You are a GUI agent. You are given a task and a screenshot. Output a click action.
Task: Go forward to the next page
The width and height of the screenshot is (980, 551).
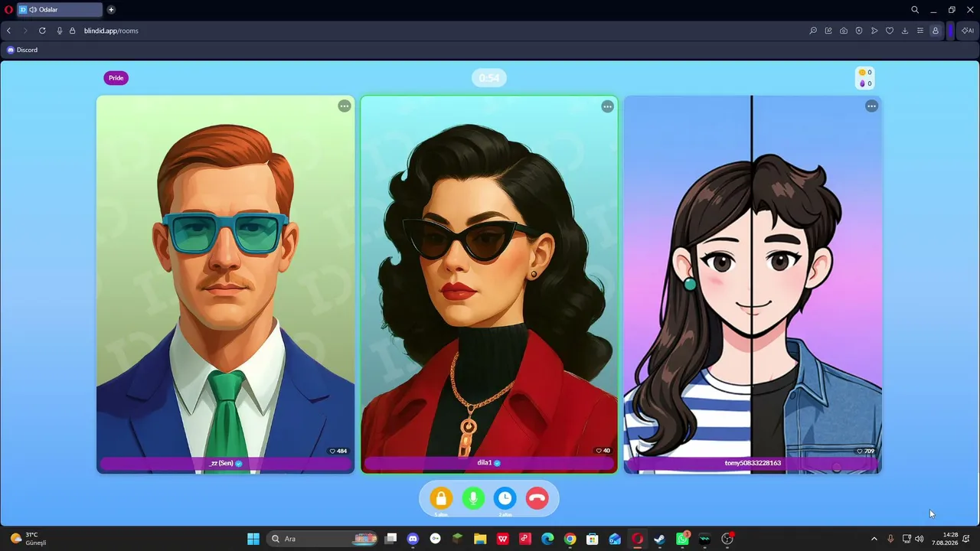coord(25,31)
